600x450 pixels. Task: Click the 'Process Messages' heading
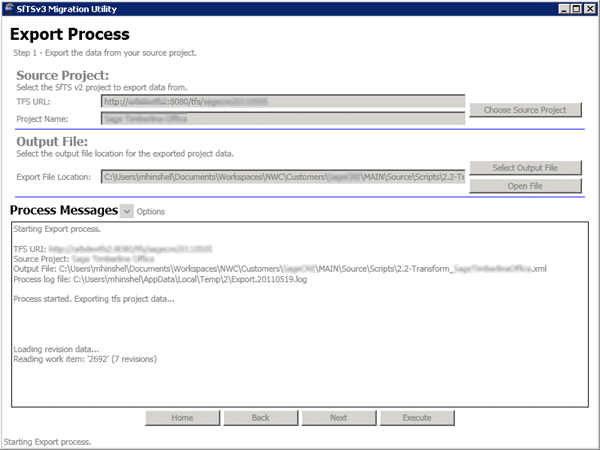[64, 210]
